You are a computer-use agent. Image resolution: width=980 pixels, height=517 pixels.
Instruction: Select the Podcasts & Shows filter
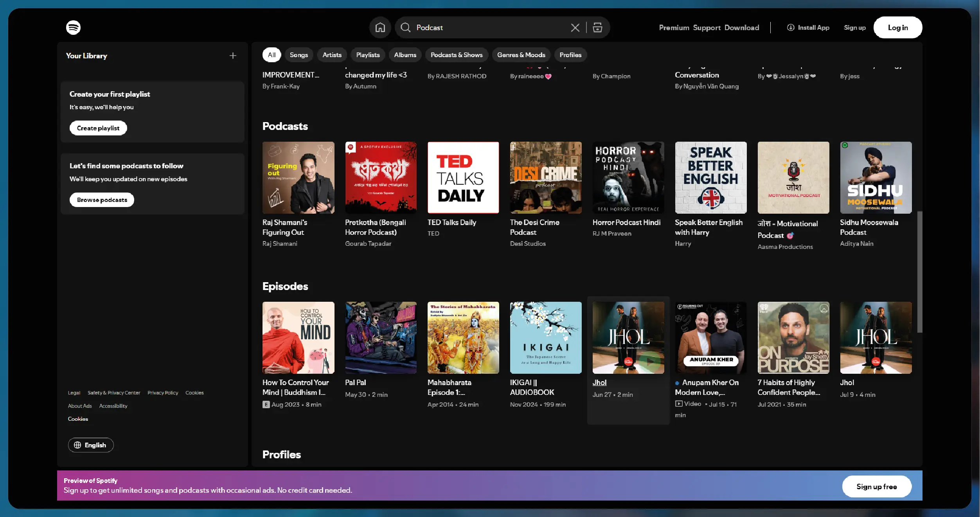[x=456, y=55]
